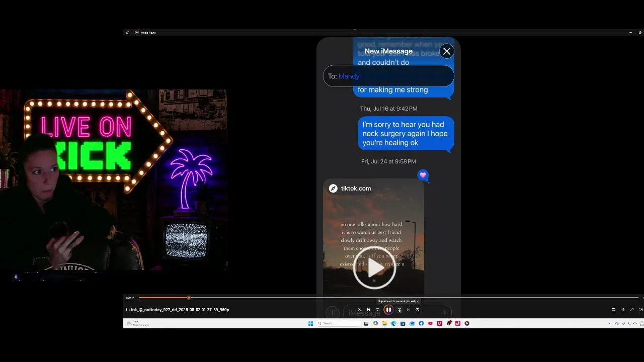Open Task View on taskbar
Screen dimensions: 644x362
(x=366, y=323)
